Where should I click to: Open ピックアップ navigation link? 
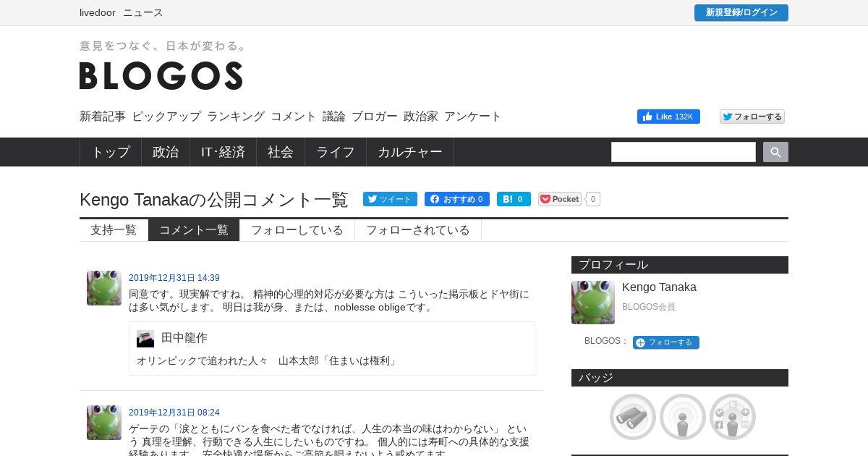(x=166, y=117)
